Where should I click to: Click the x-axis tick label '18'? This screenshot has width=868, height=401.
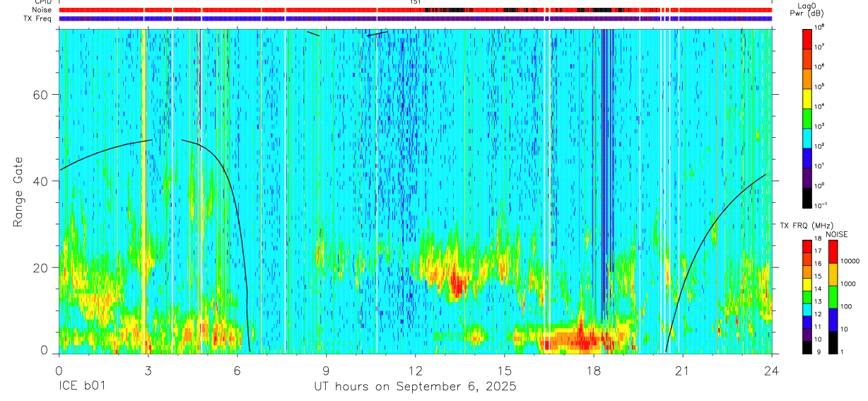(593, 371)
